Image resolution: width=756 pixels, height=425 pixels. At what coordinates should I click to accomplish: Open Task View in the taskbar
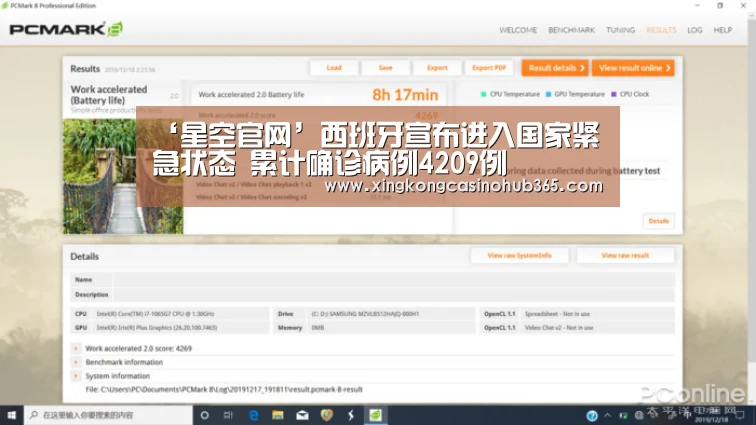coord(229,415)
